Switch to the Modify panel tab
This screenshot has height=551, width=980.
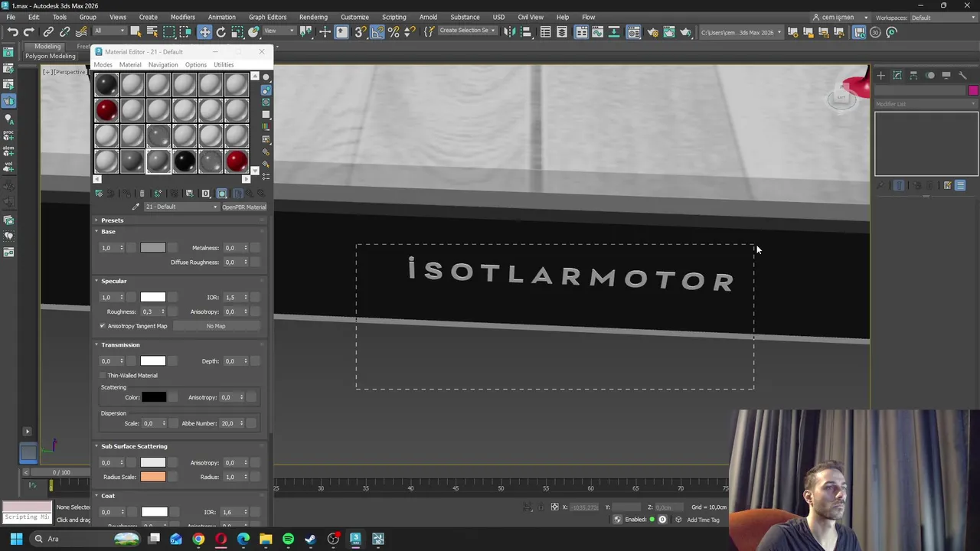tap(897, 75)
